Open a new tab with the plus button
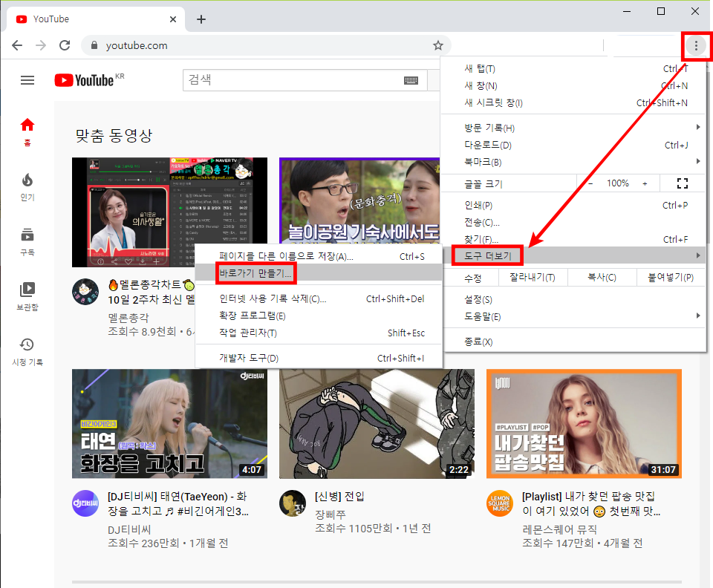The image size is (713, 588). [201, 19]
